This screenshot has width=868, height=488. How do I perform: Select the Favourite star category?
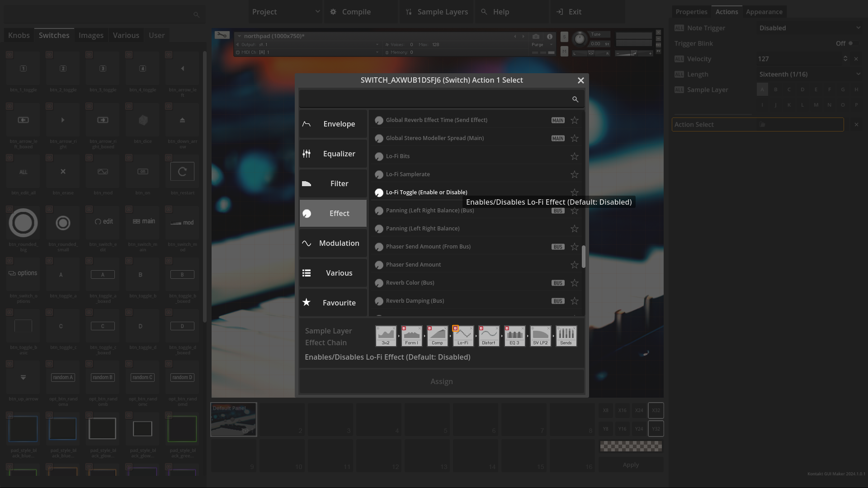point(333,303)
